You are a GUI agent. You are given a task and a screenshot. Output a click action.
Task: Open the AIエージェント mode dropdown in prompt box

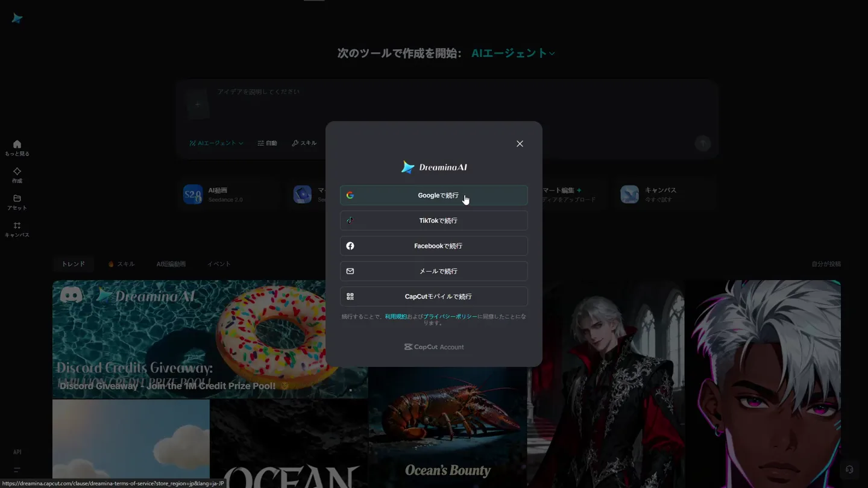click(x=216, y=143)
